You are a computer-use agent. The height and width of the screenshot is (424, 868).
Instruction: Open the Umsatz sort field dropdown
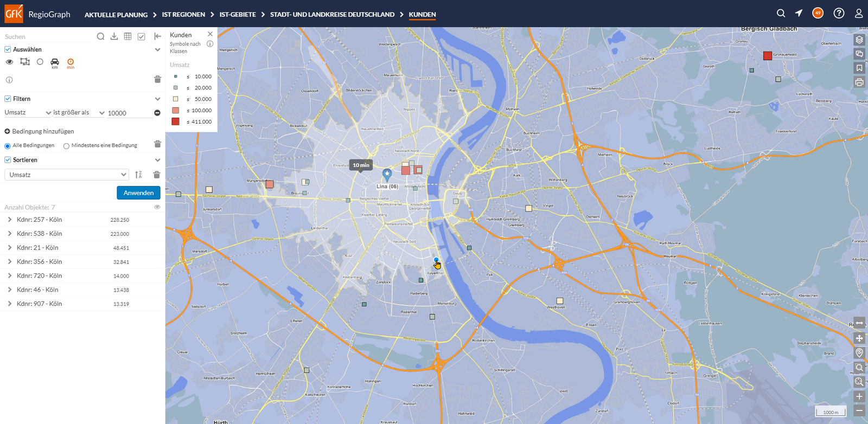(67, 175)
